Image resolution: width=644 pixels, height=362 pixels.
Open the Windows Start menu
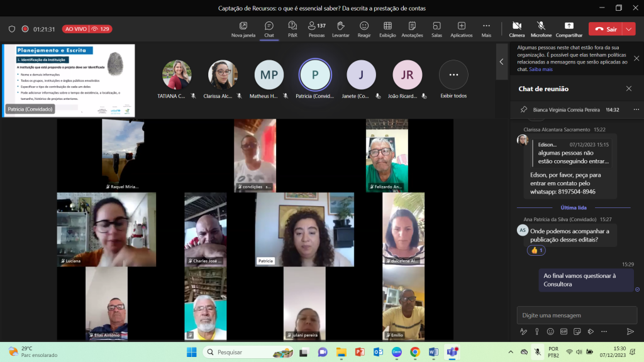tap(191, 352)
